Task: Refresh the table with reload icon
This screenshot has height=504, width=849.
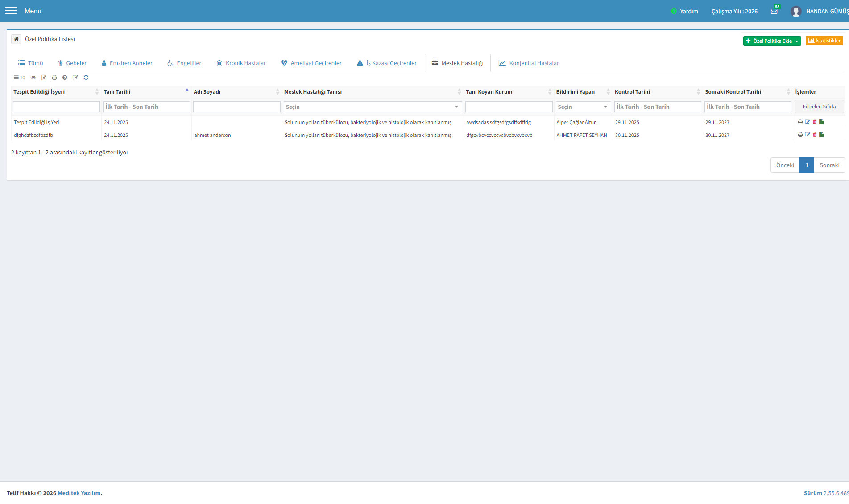Action: pos(86,78)
